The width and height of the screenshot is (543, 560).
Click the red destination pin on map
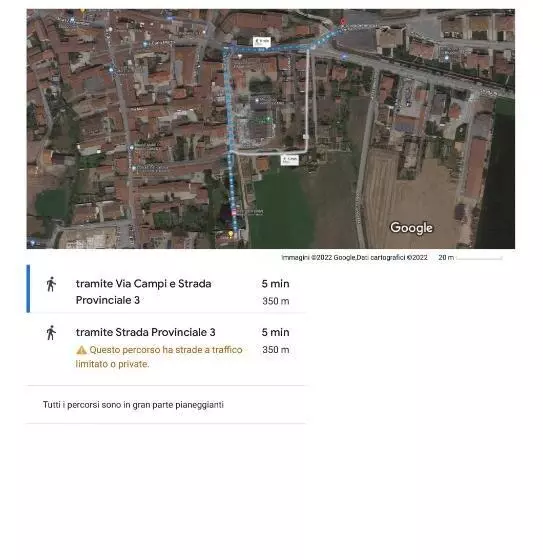pyautogui.click(x=343, y=22)
